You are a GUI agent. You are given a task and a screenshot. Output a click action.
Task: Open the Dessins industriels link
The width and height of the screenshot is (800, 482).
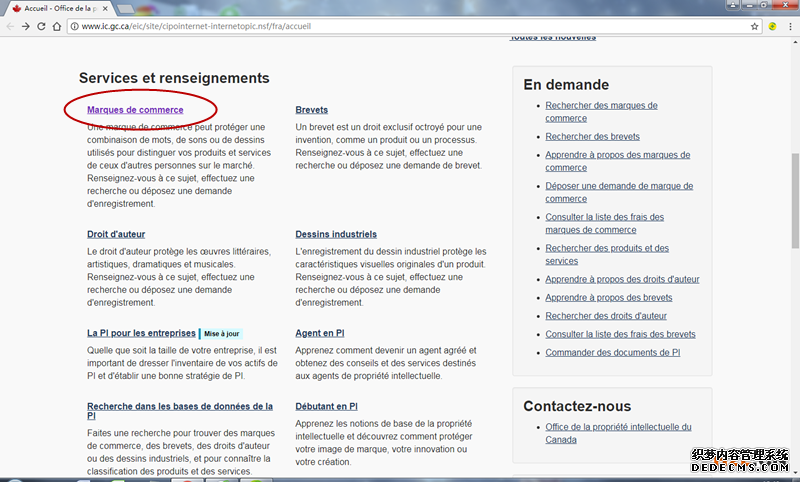[336, 235]
